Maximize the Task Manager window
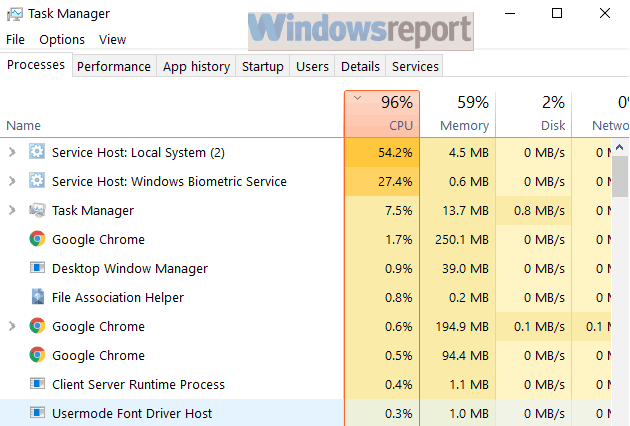The image size is (630, 426). tap(557, 13)
